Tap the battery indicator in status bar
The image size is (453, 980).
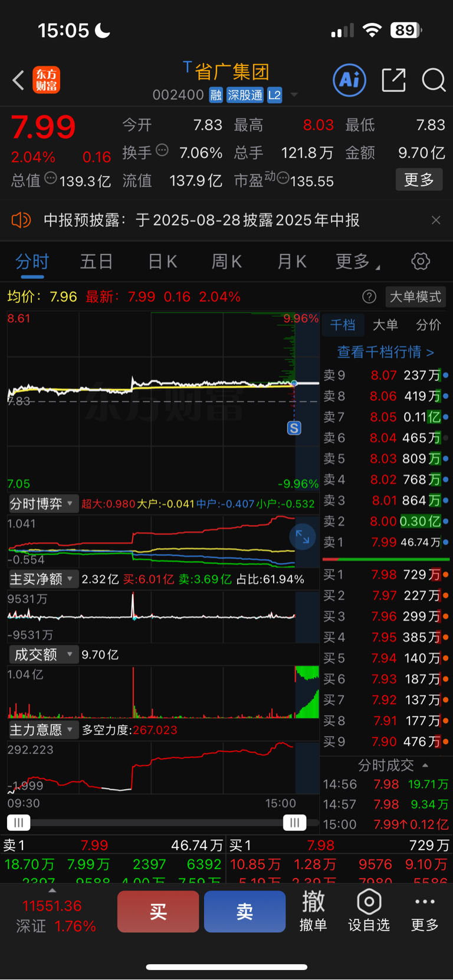[x=406, y=30]
